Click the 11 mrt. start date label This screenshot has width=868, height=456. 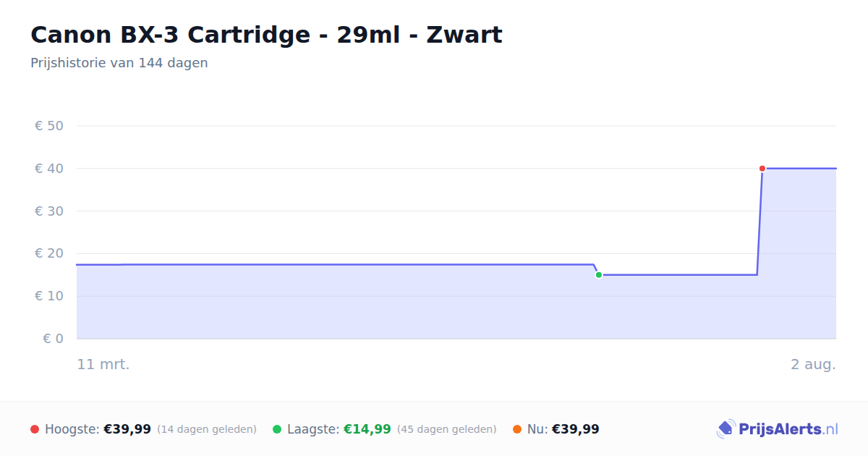103,364
